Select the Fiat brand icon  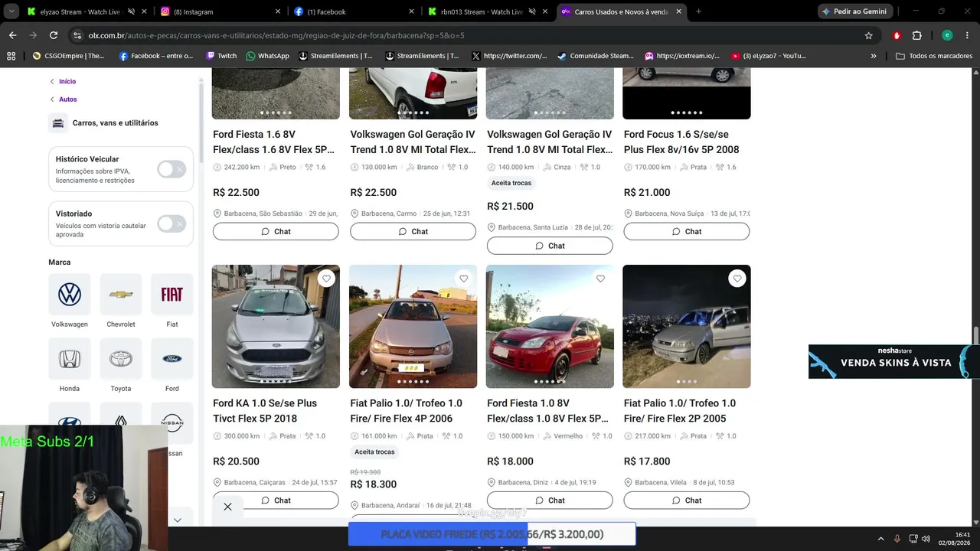(x=172, y=295)
